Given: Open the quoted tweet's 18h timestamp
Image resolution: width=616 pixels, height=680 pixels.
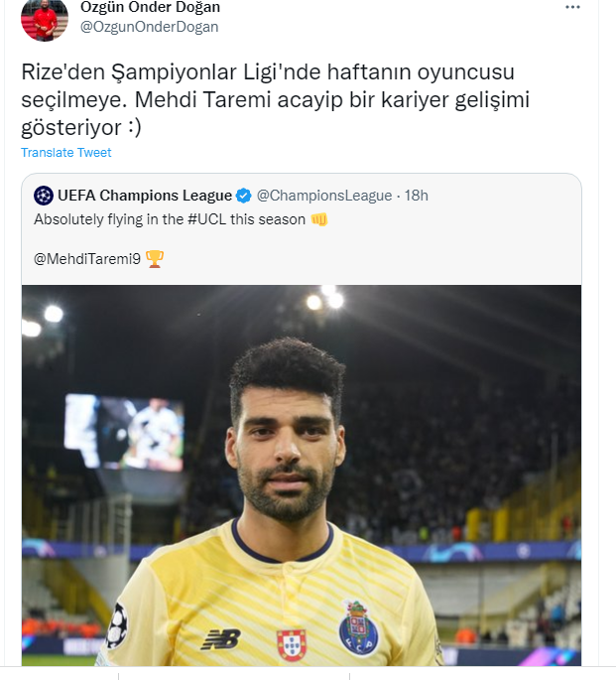Looking at the screenshot, I should point(417,196).
